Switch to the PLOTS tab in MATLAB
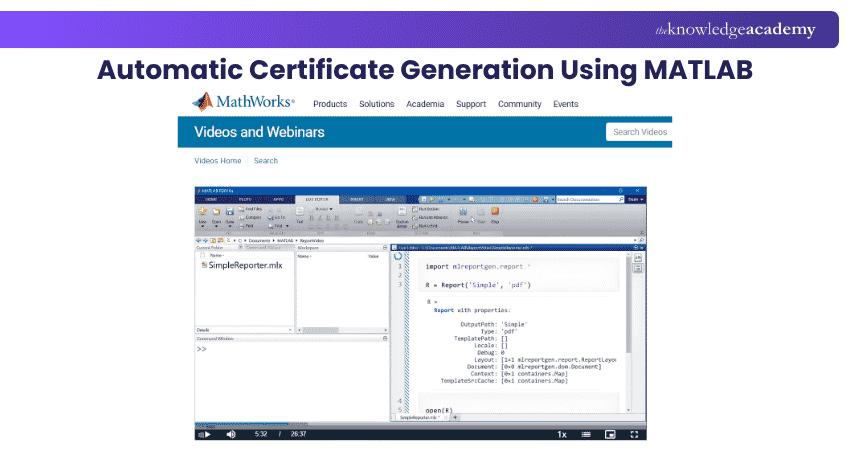 [245, 200]
